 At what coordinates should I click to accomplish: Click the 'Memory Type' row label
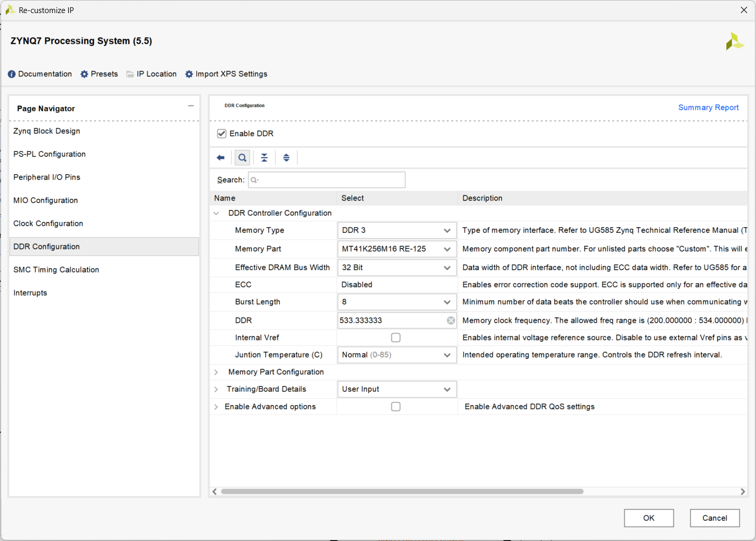click(x=259, y=230)
